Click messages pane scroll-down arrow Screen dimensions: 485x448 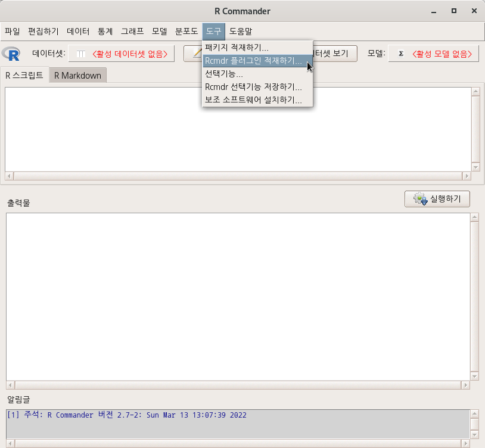point(474,435)
